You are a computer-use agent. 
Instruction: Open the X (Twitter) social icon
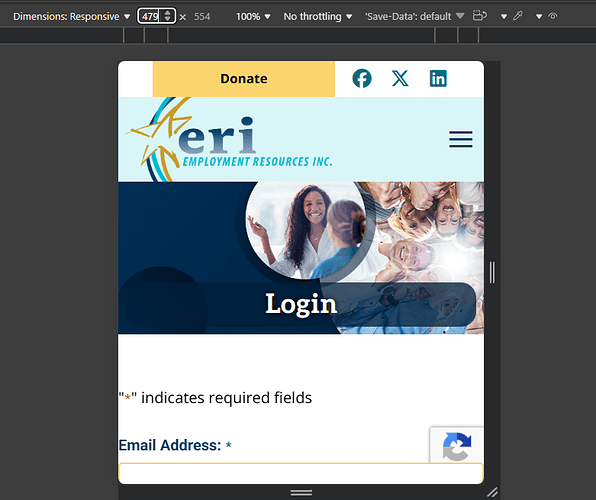click(400, 78)
